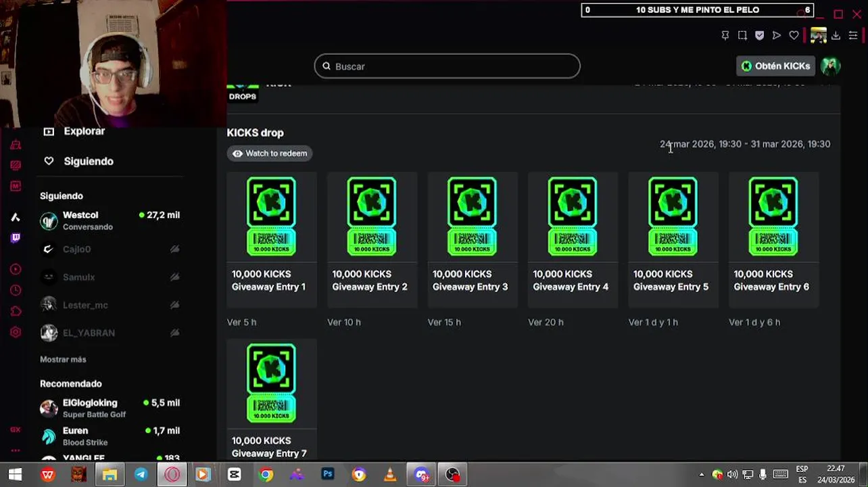Open the Opera pinboards pin icon

pyautogui.click(x=725, y=35)
